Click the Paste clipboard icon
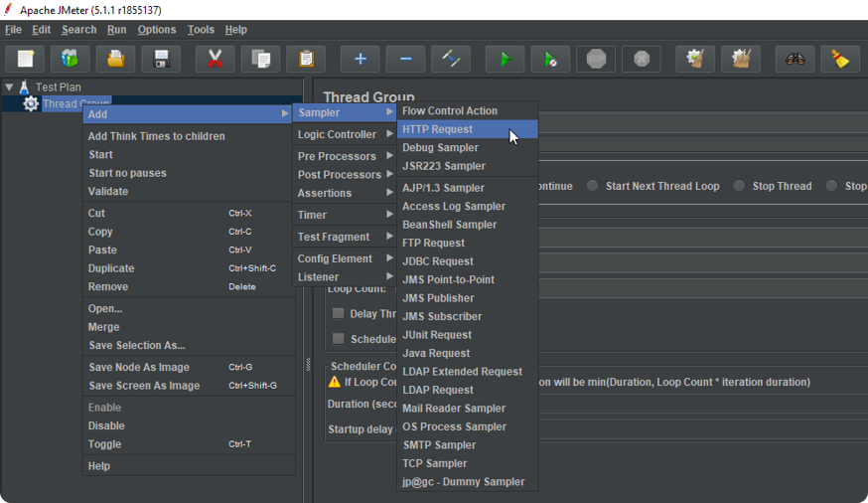Screen dimensions: 868x503 (x=306, y=59)
